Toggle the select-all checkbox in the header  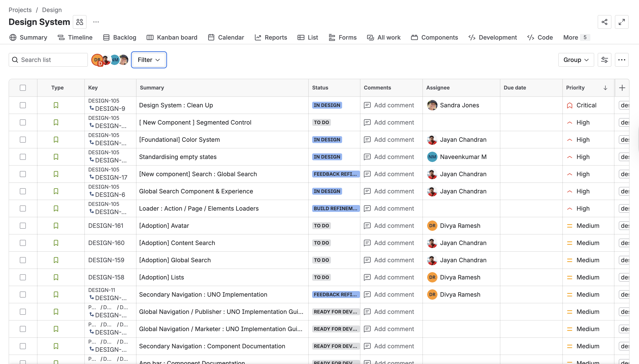coord(23,88)
